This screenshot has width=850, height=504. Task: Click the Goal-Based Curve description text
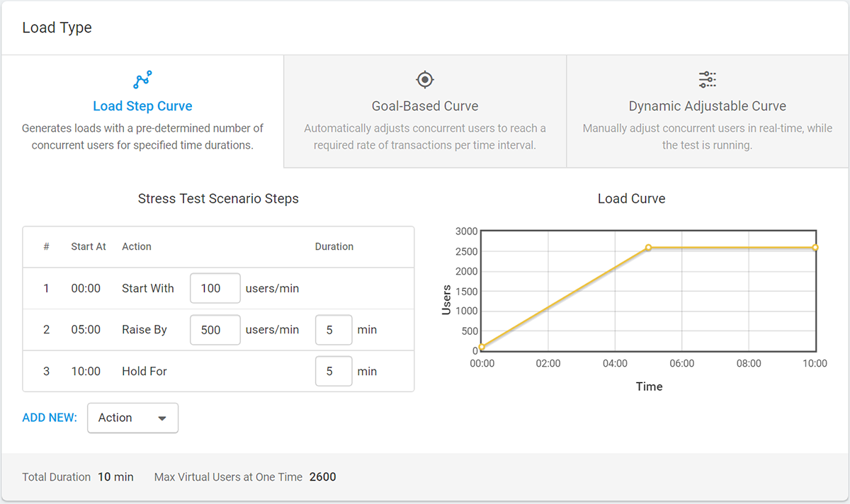click(x=424, y=137)
